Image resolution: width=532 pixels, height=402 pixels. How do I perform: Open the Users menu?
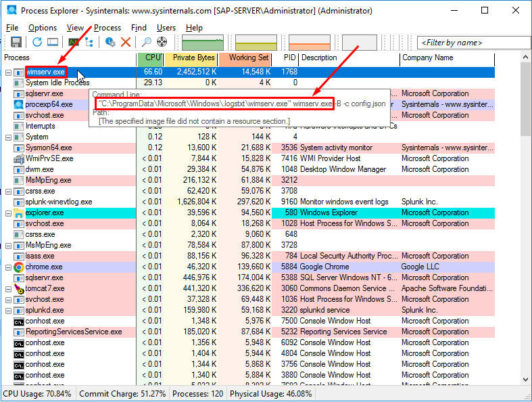[x=166, y=28]
